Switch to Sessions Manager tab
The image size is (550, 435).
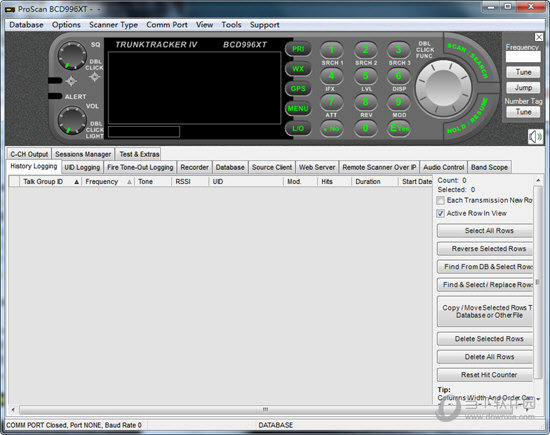coord(83,154)
